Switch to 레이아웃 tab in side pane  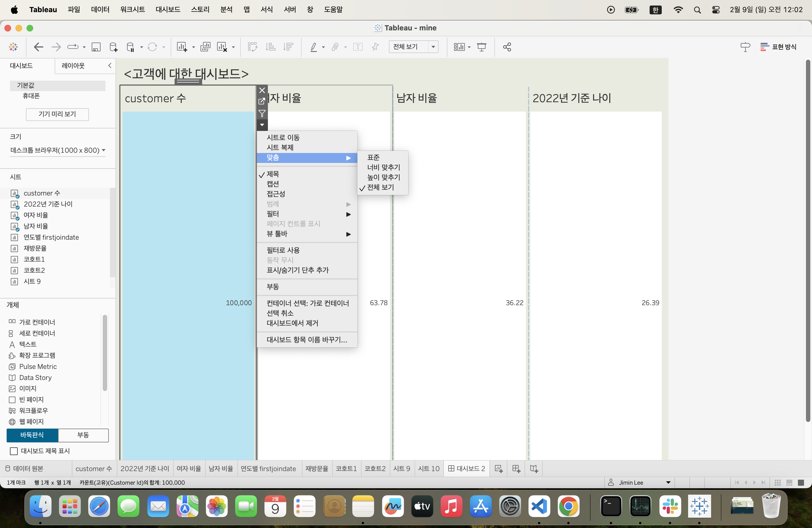tap(73, 65)
